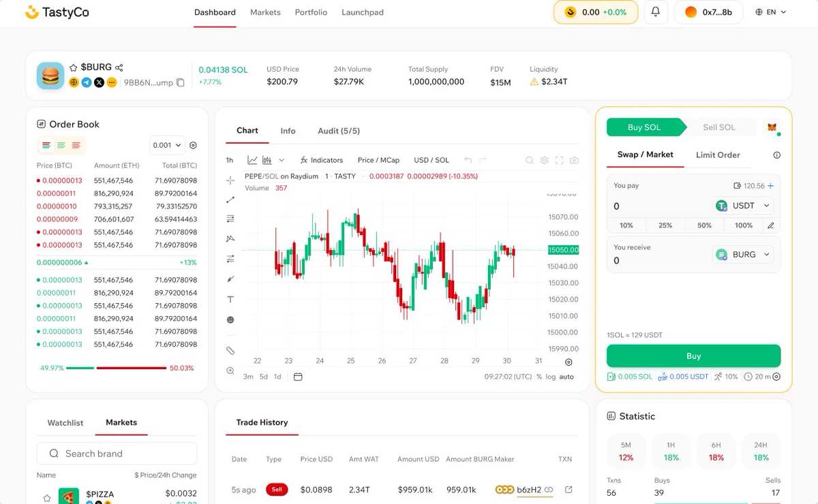818x504 pixels.
Task: Select the trend line drawing tool
Action: 230,200
